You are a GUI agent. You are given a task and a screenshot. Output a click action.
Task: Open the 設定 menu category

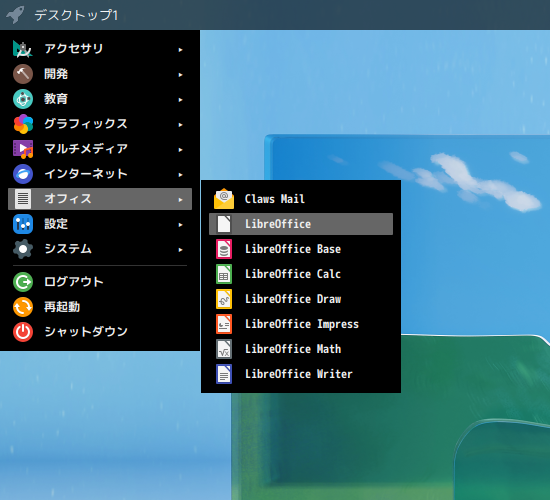(x=100, y=224)
